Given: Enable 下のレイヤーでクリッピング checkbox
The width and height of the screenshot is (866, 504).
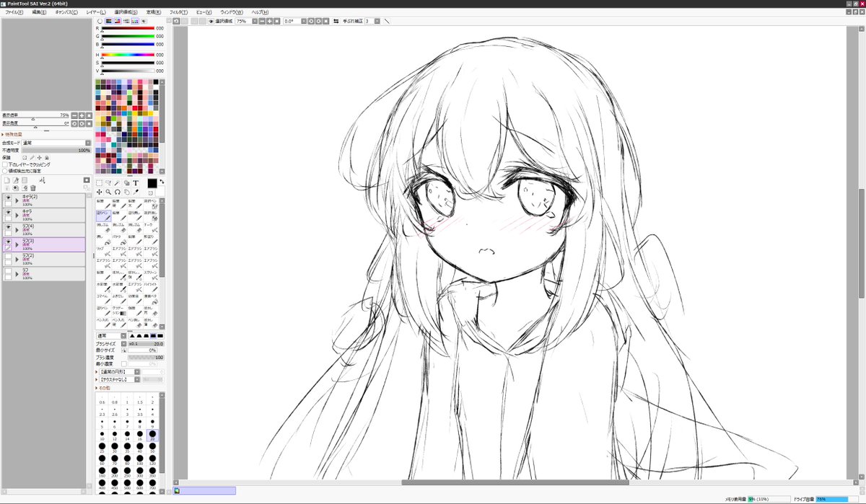Looking at the screenshot, I should pos(5,164).
